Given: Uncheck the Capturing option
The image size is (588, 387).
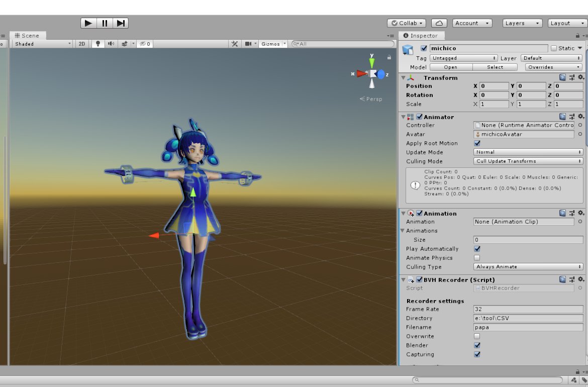Looking at the screenshot, I should (477, 354).
